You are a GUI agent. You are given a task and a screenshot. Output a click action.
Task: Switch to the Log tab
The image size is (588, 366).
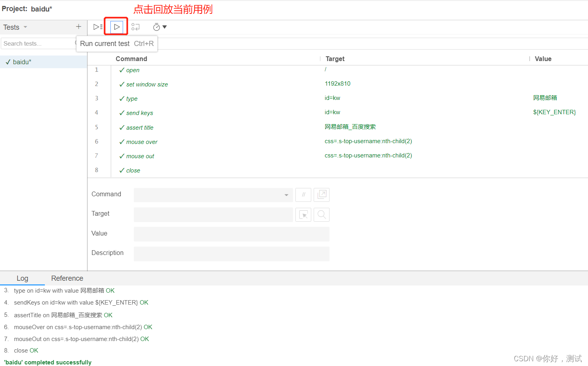[x=22, y=278]
